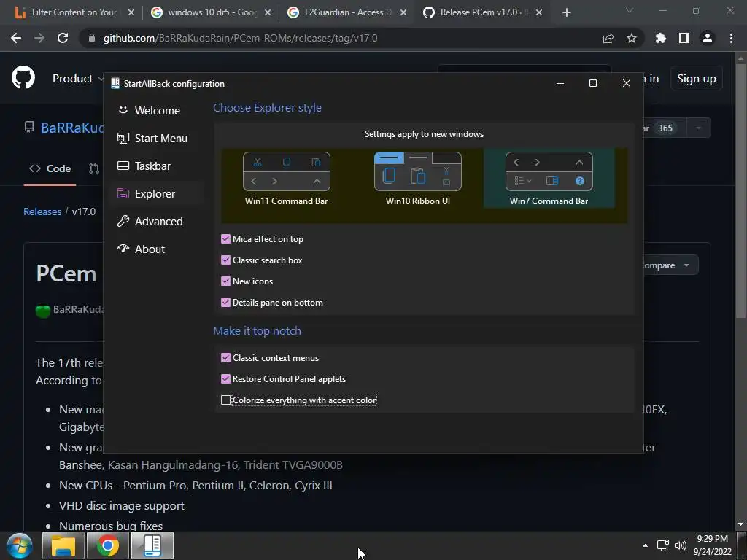Share this page from the address bar

click(608, 38)
